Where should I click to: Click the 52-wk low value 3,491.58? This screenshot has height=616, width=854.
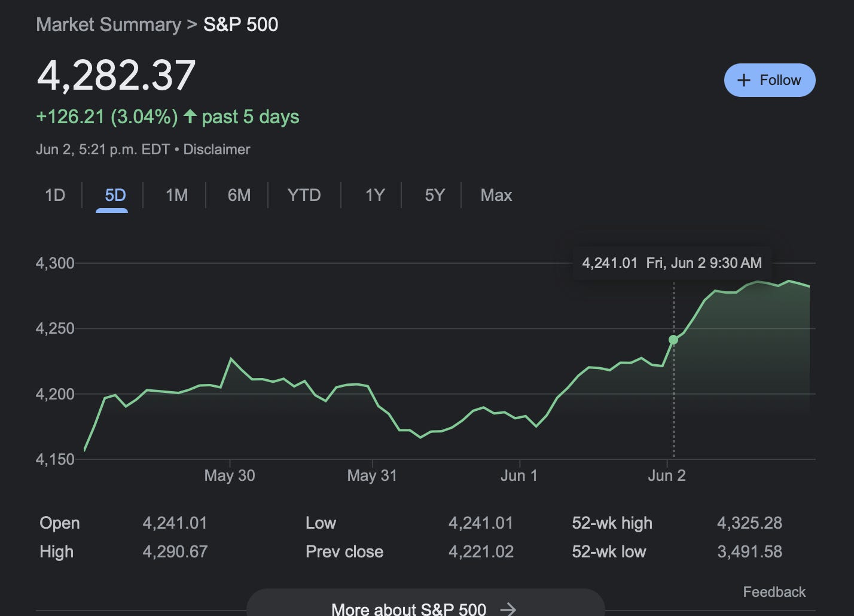click(x=749, y=551)
